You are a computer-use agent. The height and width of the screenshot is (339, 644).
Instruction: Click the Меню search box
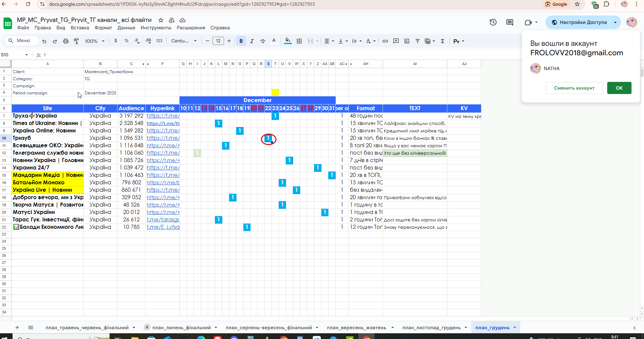pos(21,41)
